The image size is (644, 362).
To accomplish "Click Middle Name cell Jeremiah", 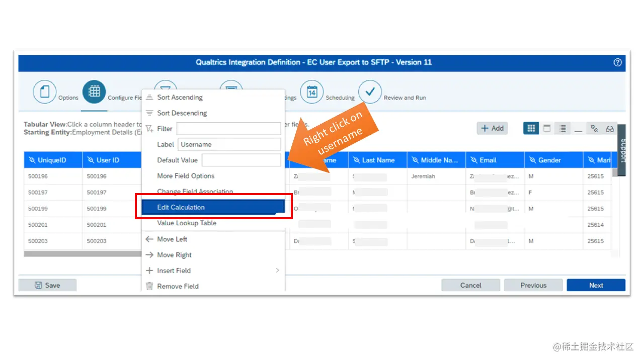I will pos(436,176).
